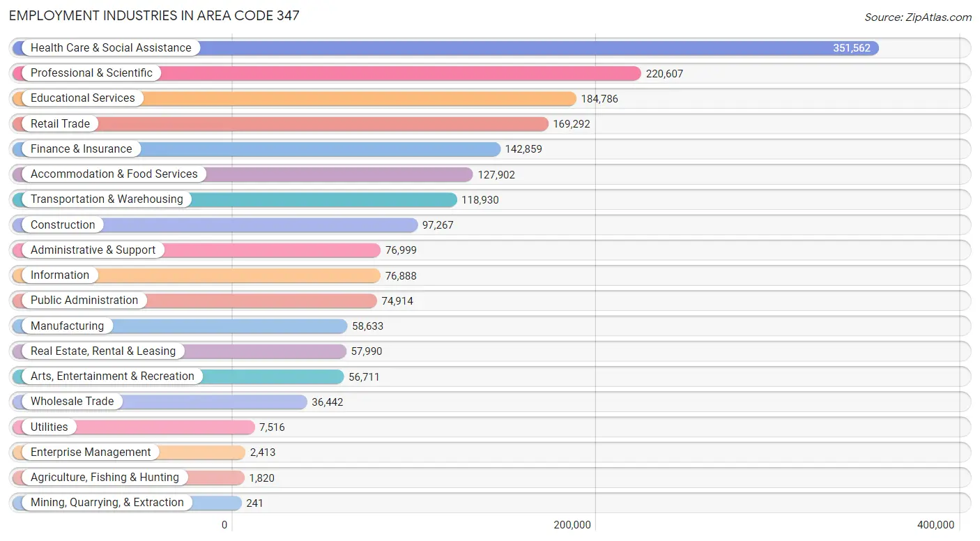Select the Enterprise Management bar
Screen dimensions: 980x541
point(174,452)
